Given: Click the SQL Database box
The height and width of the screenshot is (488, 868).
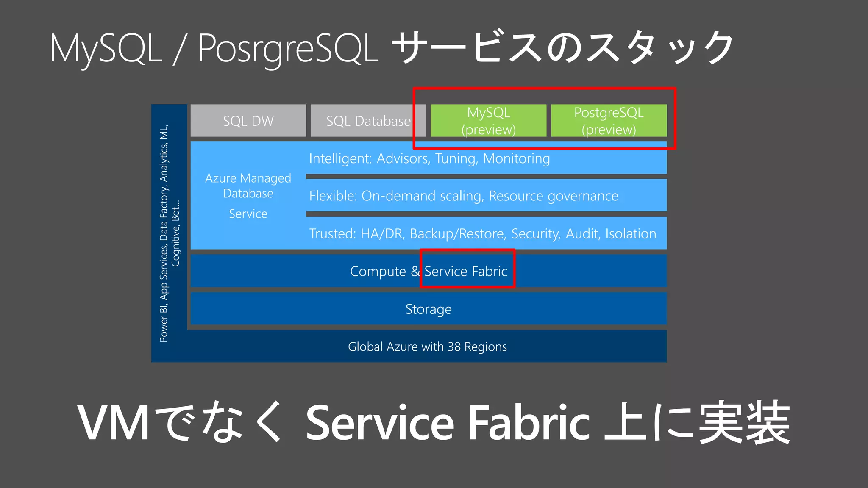Looking at the screenshot, I should (x=368, y=121).
